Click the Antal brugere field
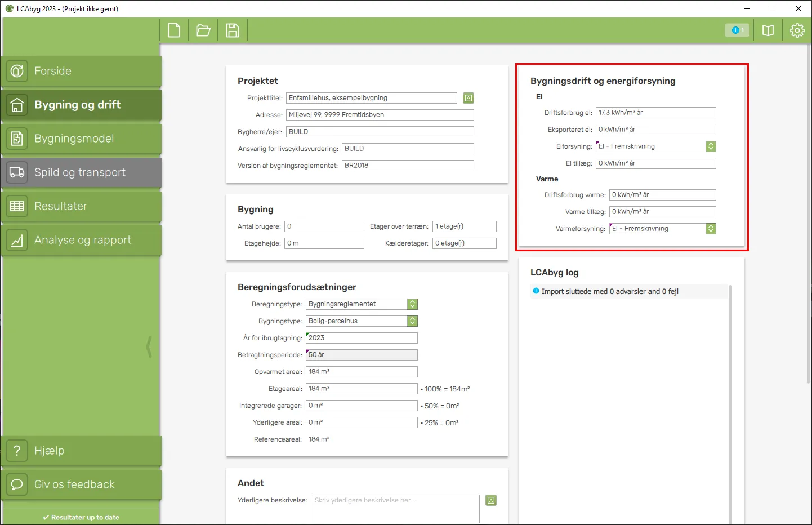This screenshot has height=525, width=812. pos(324,226)
